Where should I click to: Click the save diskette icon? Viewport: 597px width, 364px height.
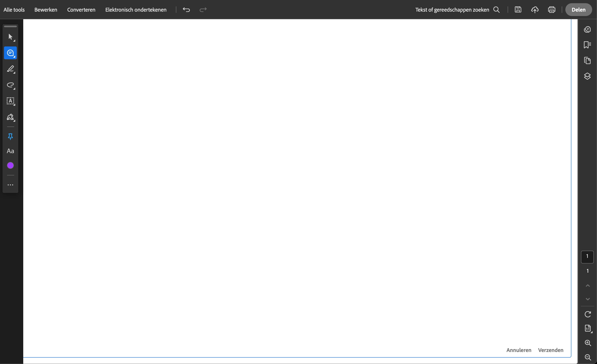[x=518, y=10]
